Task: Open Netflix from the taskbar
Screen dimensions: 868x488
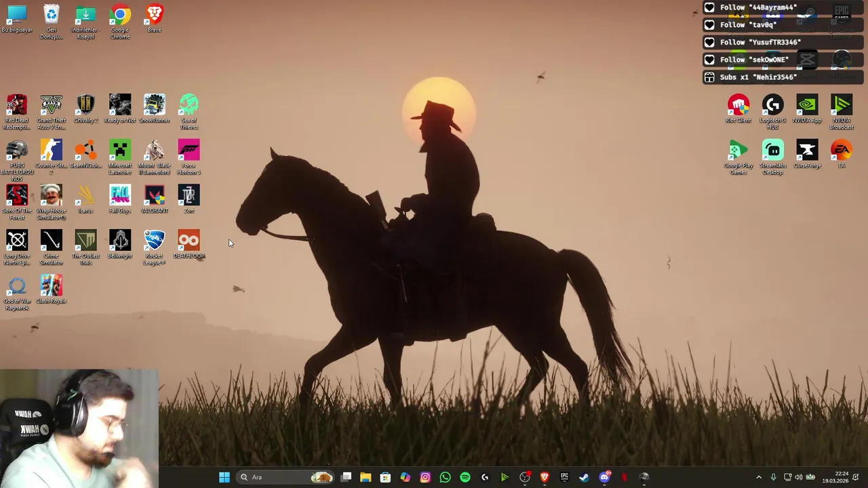Action: [624, 477]
